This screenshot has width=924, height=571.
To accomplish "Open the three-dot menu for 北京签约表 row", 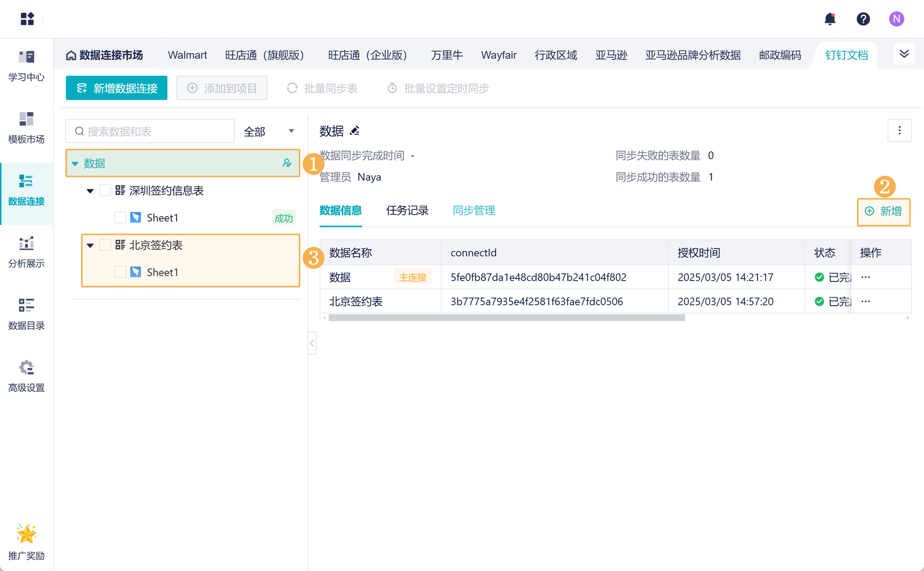I will point(866,301).
